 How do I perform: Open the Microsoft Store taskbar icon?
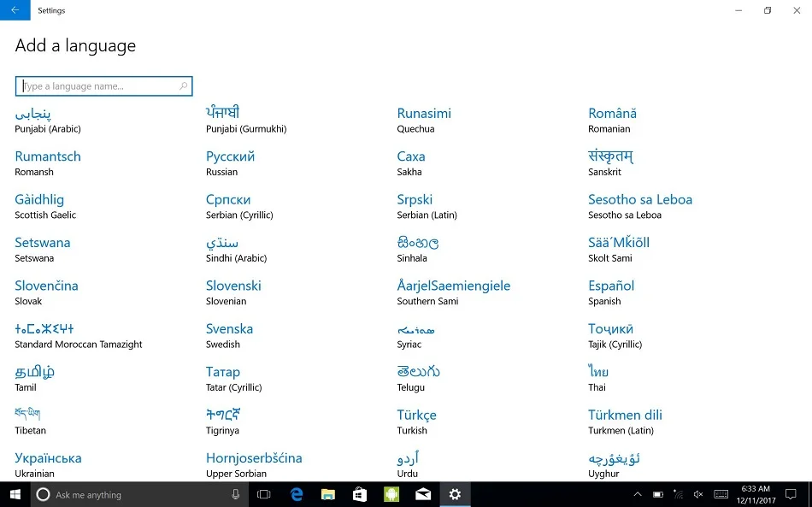[x=360, y=494]
